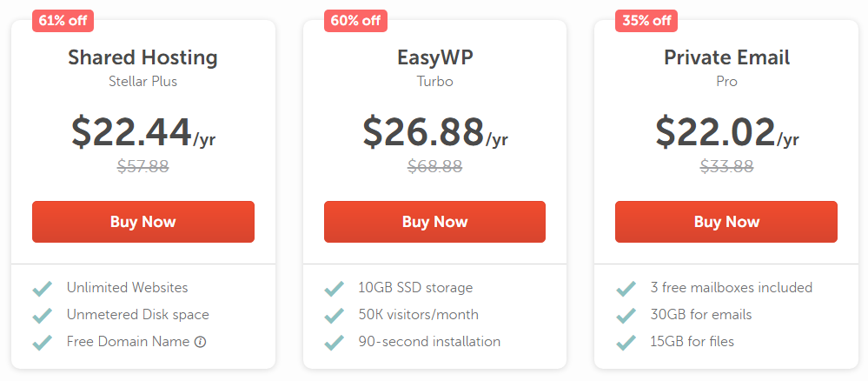868x381 pixels.
Task: Click checkmark icon beside Unmetered Disk space
Action: click(42, 315)
